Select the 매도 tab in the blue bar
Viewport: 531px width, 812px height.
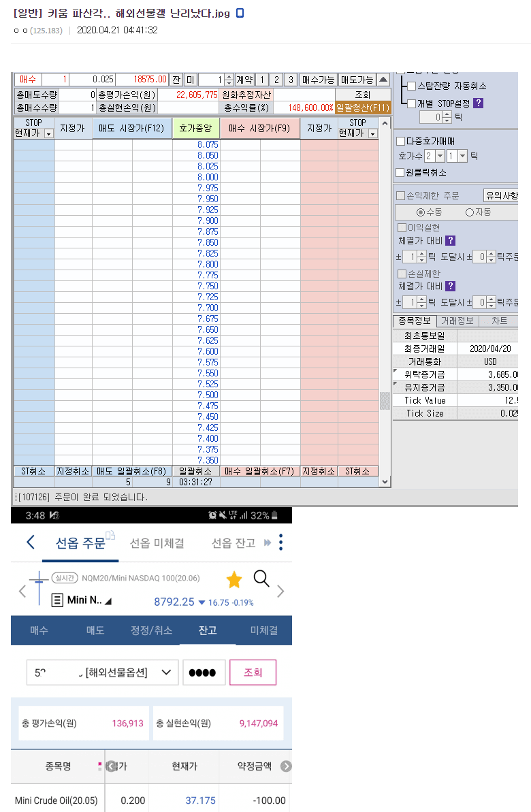click(95, 630)
